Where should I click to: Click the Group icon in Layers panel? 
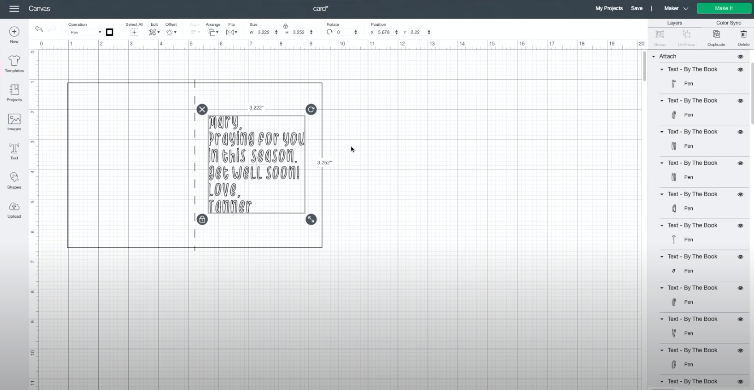pyautogui.click(x=660, y=34)
